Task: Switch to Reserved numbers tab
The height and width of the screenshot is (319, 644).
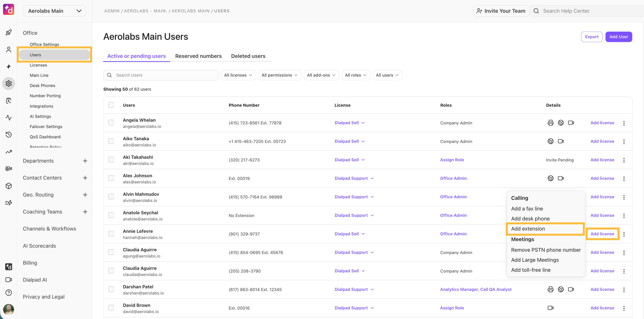Action: coord(198,56)
